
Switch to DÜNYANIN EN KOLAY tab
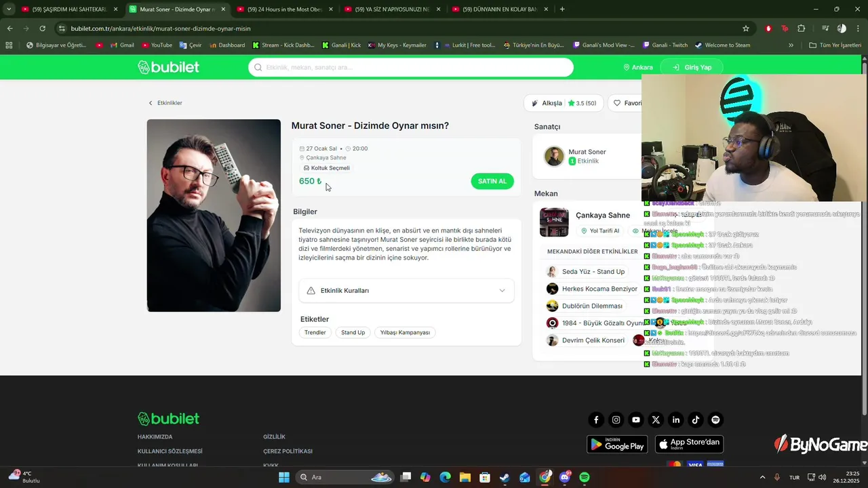(x=499, y=9)
